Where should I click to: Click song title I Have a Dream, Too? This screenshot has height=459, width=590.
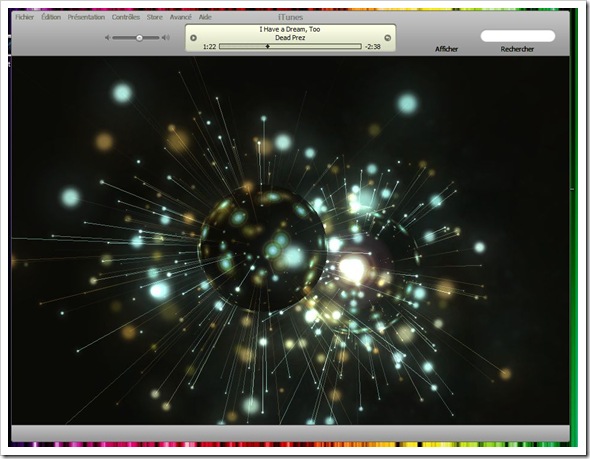pos(290,29)
